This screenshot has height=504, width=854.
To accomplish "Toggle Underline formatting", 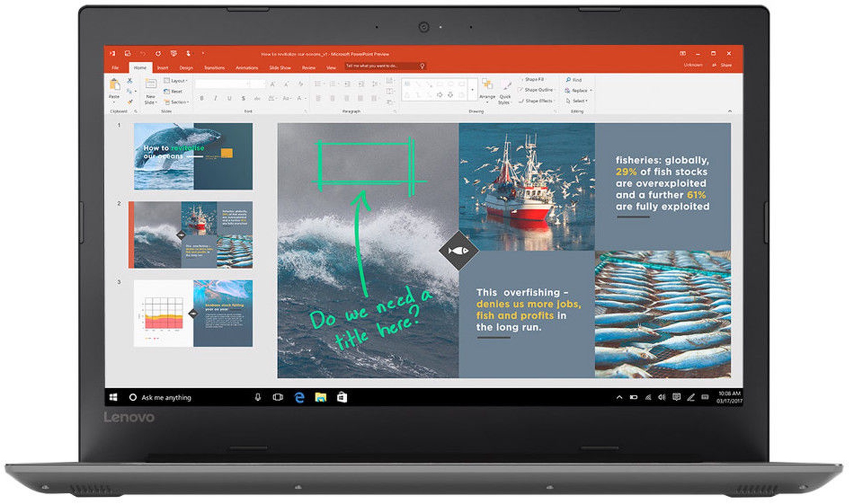I will [x=229, y=99].
